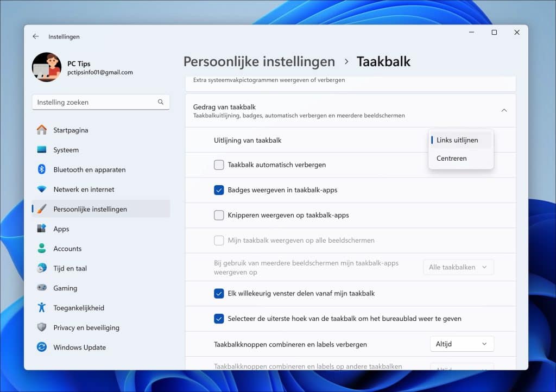Focus the Instelling zoeken search field
Image resolution: width=556 pixels, height=392 pixels.
pyautogui.click(x=100, y=102)
